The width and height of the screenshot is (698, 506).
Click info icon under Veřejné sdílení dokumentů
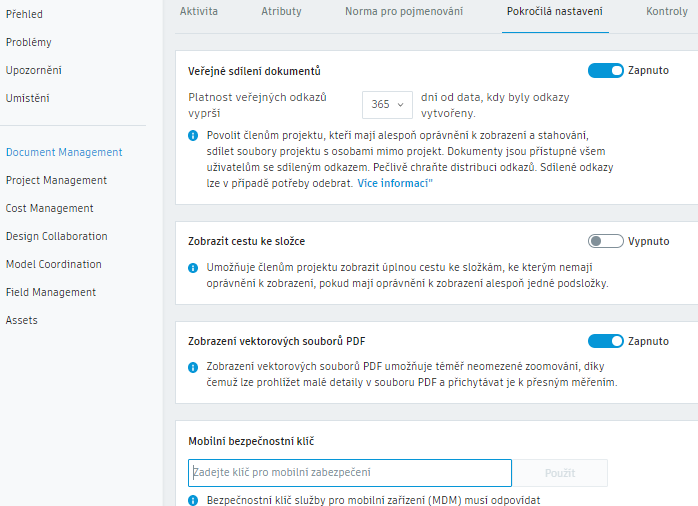(193, 135)
